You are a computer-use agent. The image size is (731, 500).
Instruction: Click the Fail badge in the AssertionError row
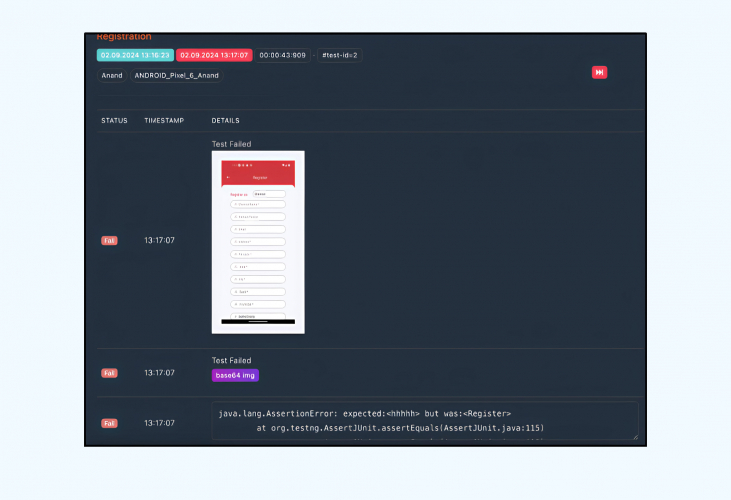coord(109,423)
